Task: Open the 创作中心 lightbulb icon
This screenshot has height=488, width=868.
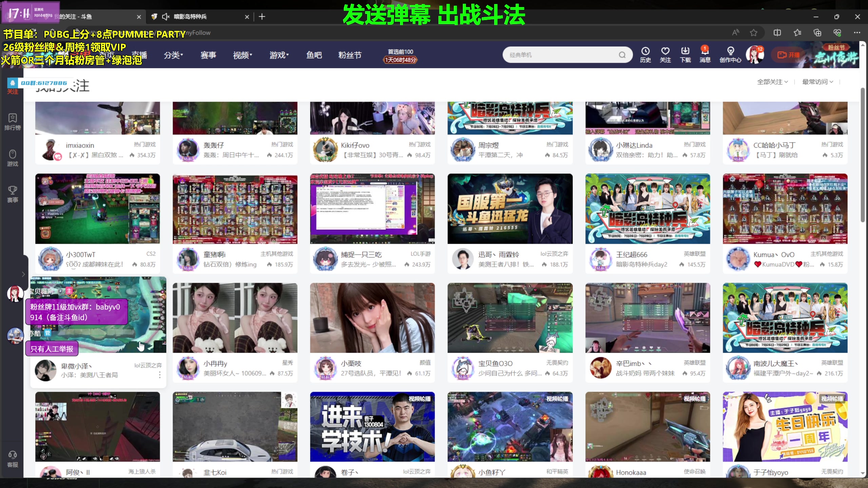Action: coord(730,55)
